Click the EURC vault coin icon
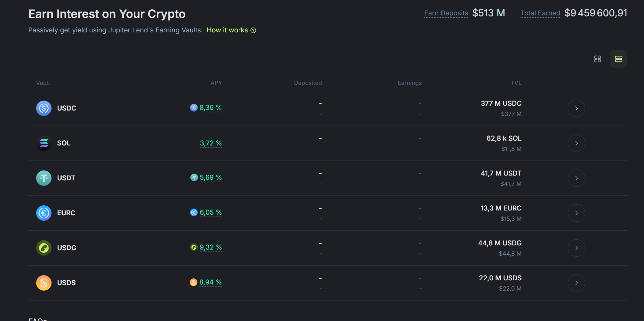644x321 pixels. (44, 213)
